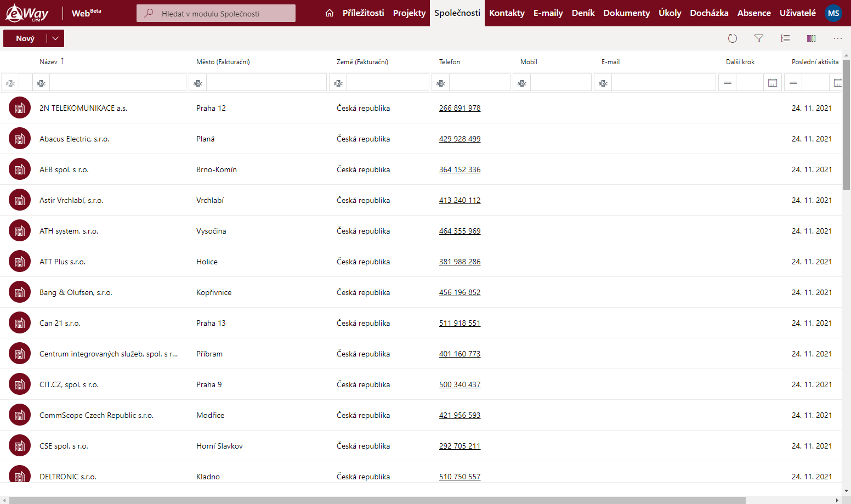
Task: Click the company icon for ATT Plus s.r.o.
Action: pos(20,262)
